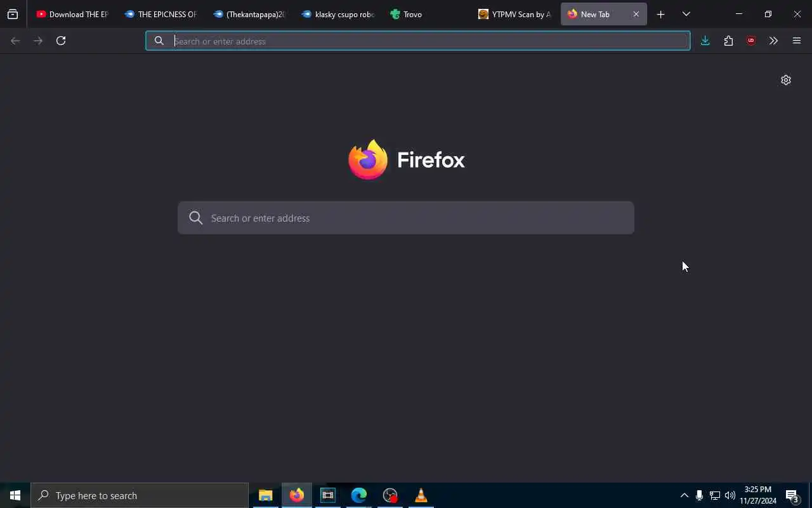Close the New Tab tab
Image resolution: width=812 pixels, height=508 pixels.
click(636, 14)
